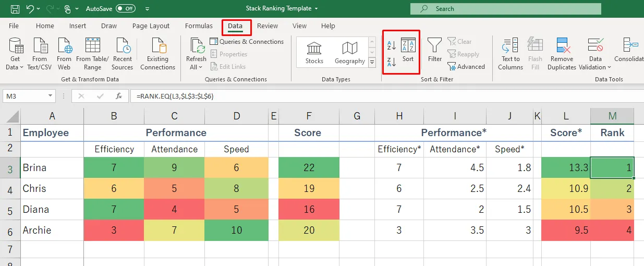
Task: Click the Save icon in title bar
Action: 15,9
